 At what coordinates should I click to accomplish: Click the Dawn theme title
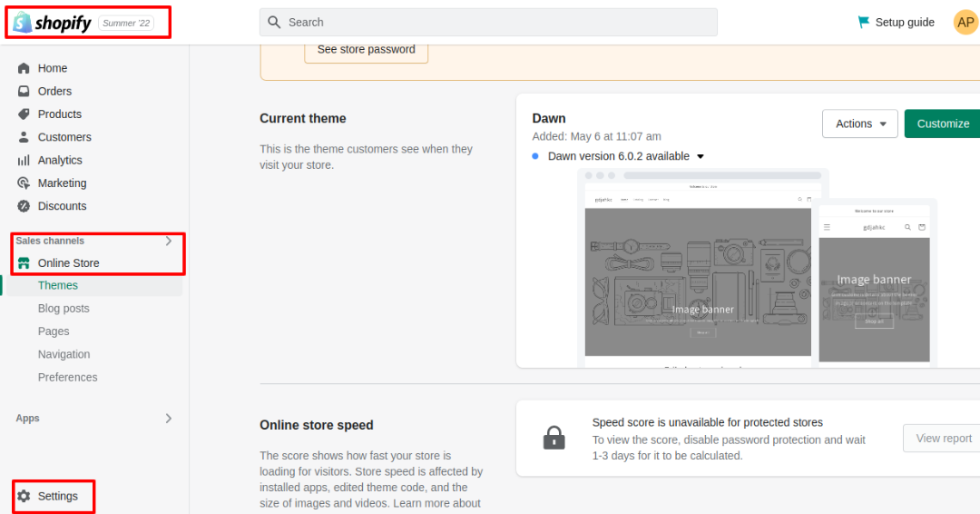click(549, 118)
